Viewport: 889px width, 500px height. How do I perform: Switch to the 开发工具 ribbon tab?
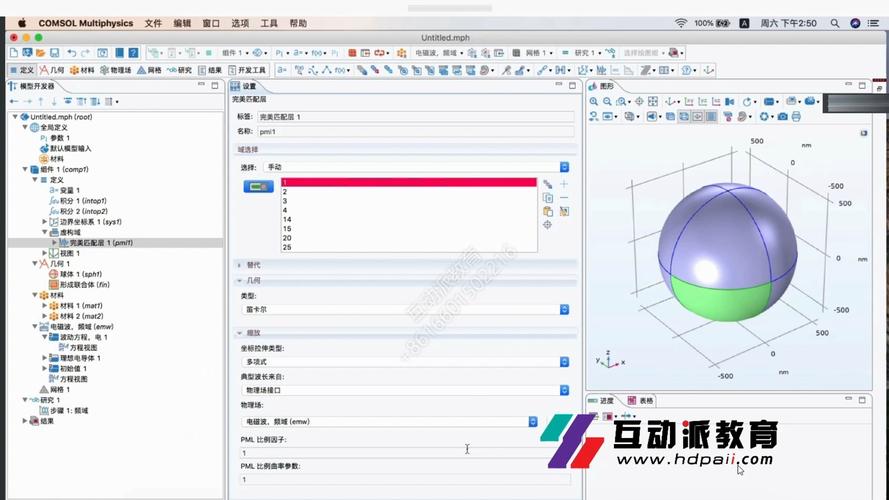point(247,70)
